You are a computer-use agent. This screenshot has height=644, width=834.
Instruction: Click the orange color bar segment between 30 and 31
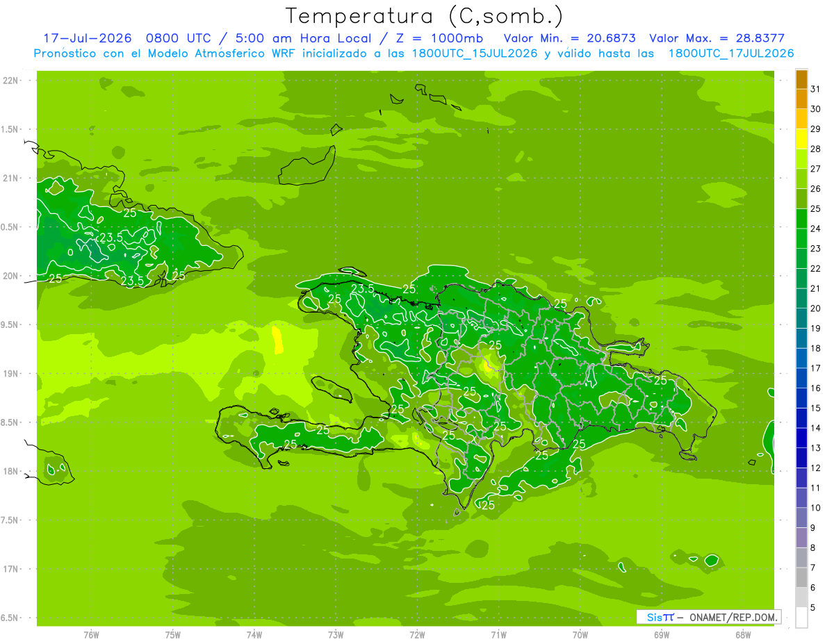pyautogui.click(x=801, y=99)
